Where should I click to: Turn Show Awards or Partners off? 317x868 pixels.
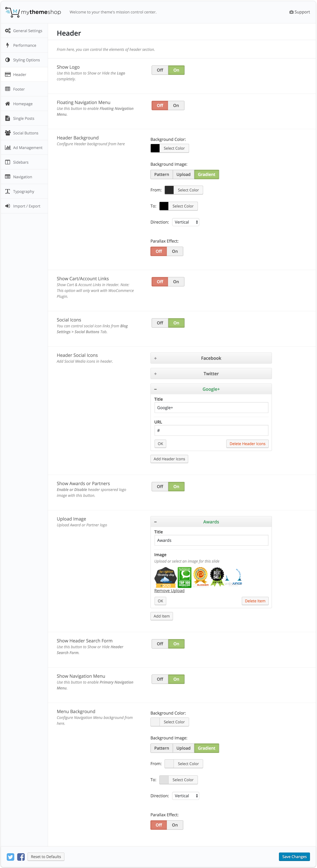click(160, 487)
